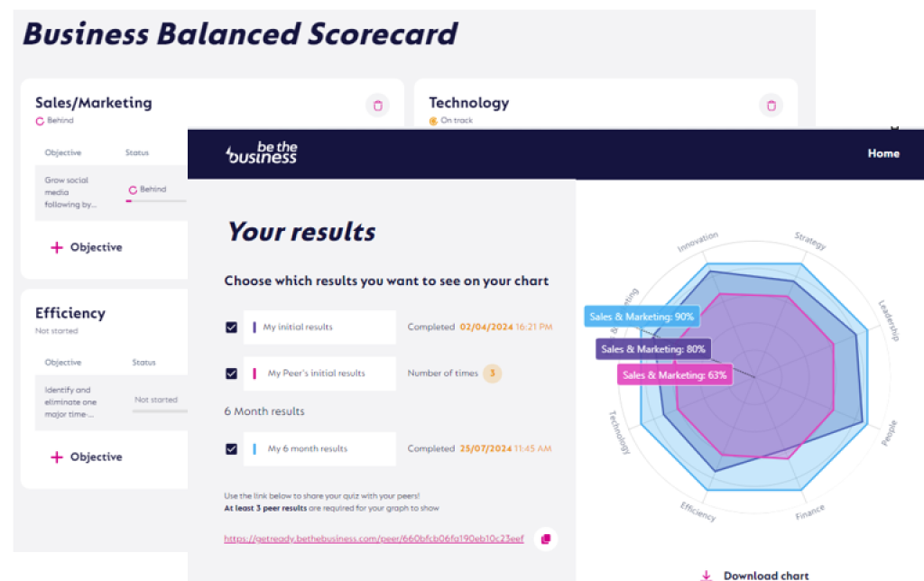The width and height of the screenshot is (924, 581).
Task: Click the Efficiency objective Not started bar
Action: tap(159, 411)
